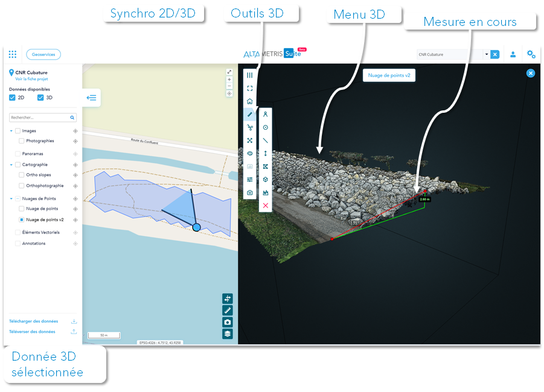Screen dimensions: 544x392
Task: Select the 3D measure pencil tool
Action: point(250,115)
